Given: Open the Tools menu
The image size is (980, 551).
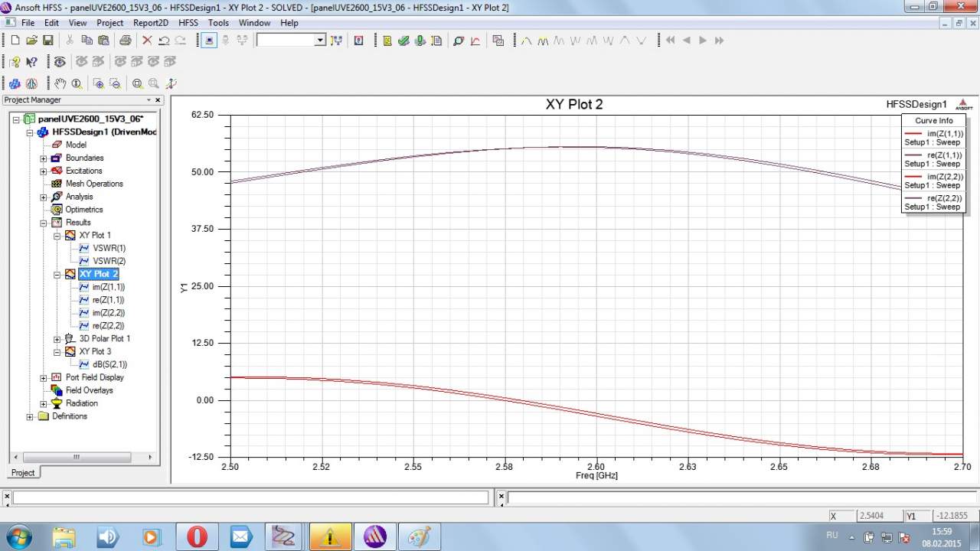Looking at the screenshot, I should point(218,23).
